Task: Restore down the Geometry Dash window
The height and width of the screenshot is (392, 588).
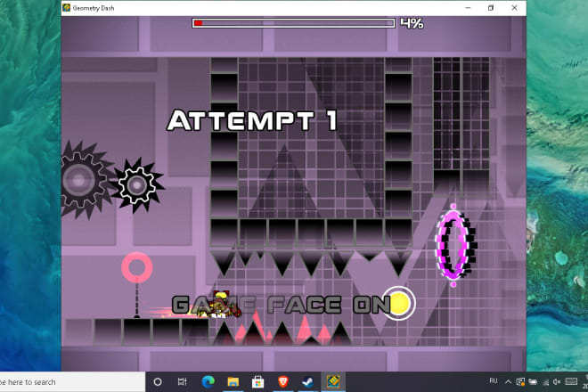Action: pos(491,8)
